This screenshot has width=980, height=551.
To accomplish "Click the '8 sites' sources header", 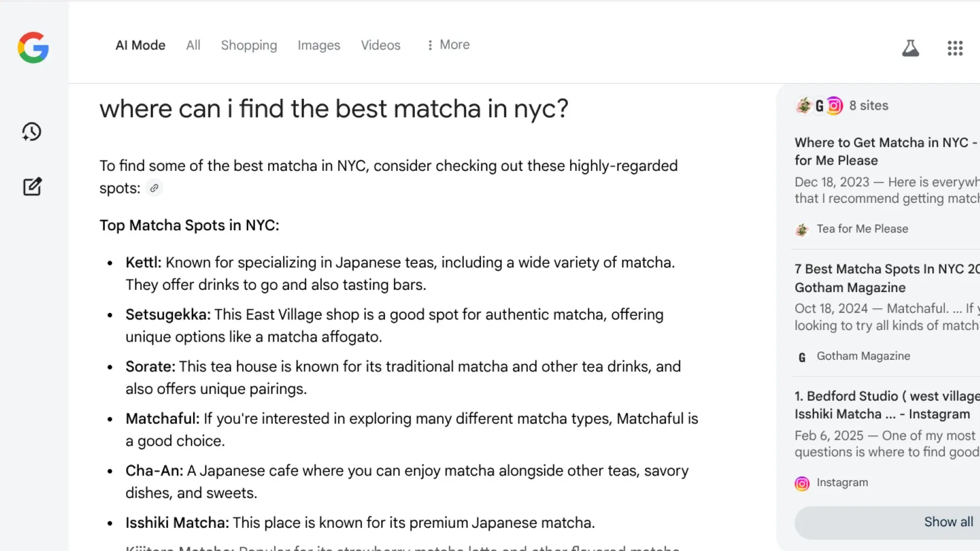I will (868, 105).
